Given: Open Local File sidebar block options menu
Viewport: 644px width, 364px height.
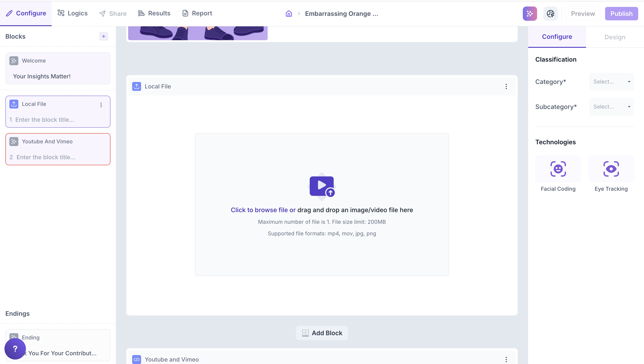Looking at the screenshot, I should click(x=101, y=105).
